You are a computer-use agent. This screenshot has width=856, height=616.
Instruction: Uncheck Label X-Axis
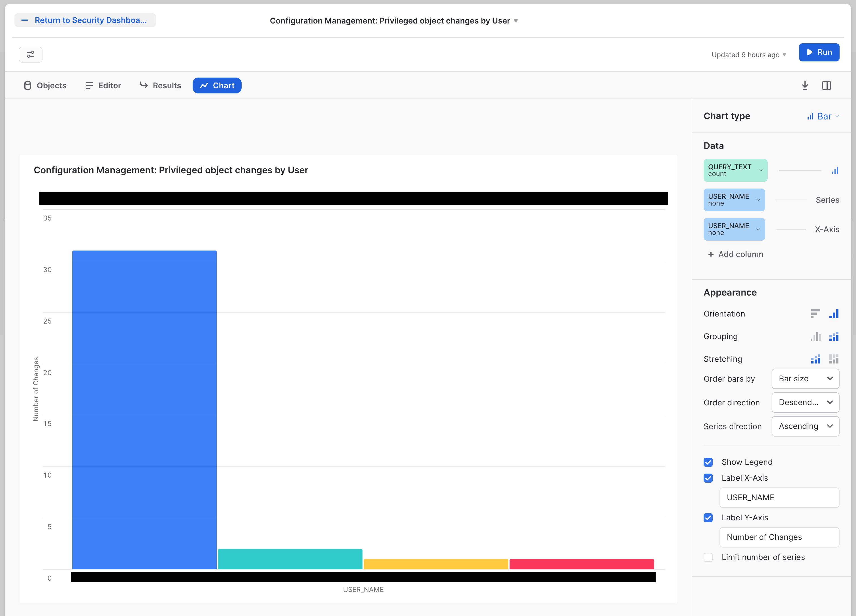(708, 478)
